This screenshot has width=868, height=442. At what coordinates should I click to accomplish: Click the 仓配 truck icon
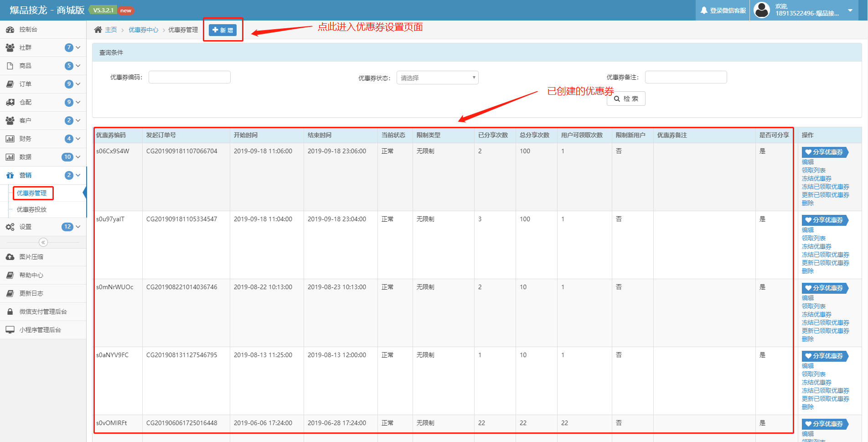[x=10, y=102]
